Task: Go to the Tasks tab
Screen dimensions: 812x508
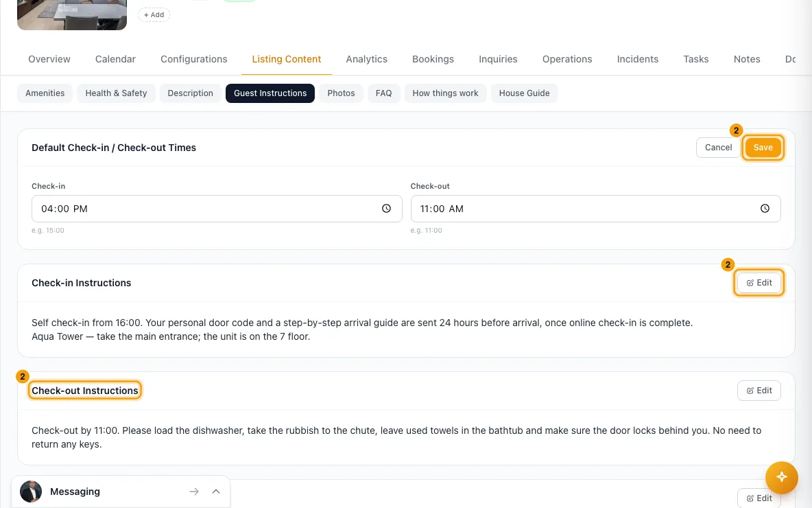Action: [x=695, y=59]
